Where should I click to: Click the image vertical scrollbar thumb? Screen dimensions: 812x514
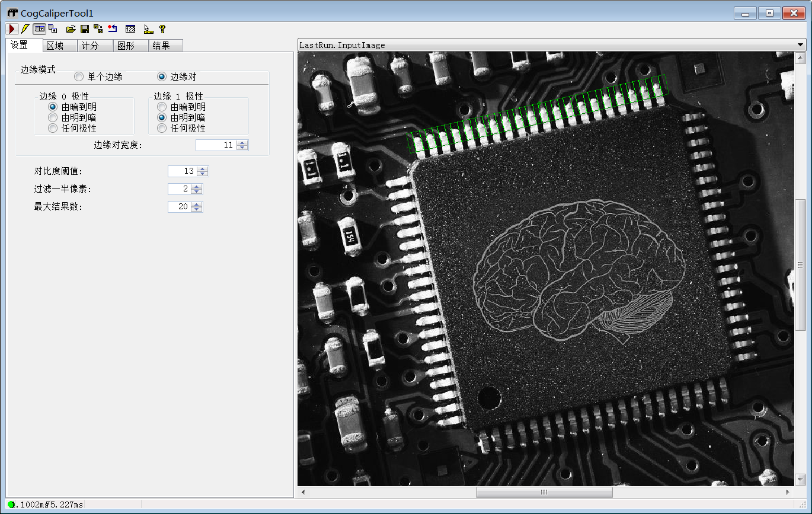pos(800,265)
